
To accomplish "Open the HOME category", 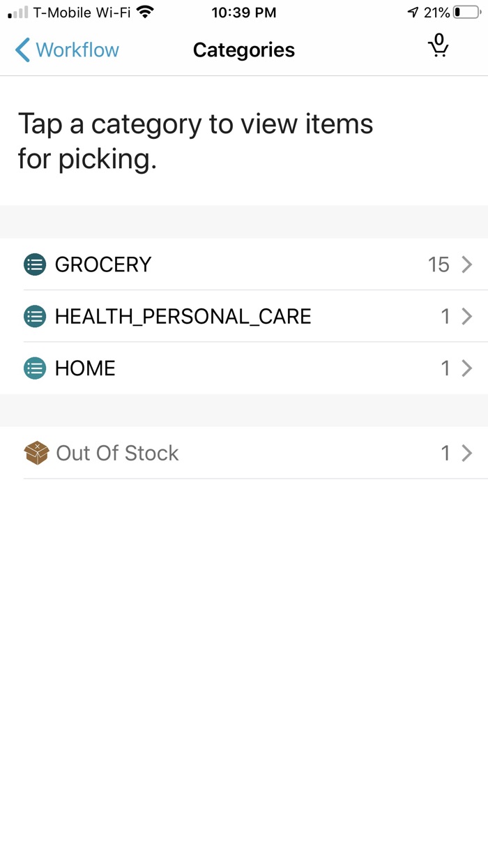I will point(85,368).
